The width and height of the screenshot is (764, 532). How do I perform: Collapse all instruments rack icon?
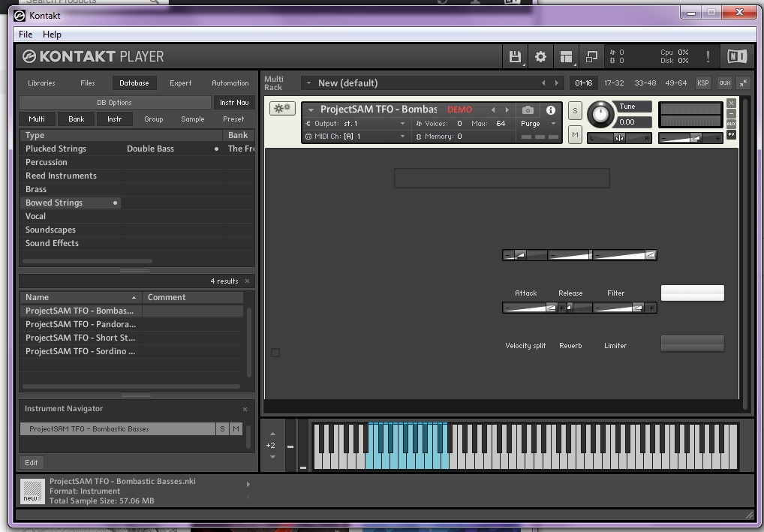[744, 83]
